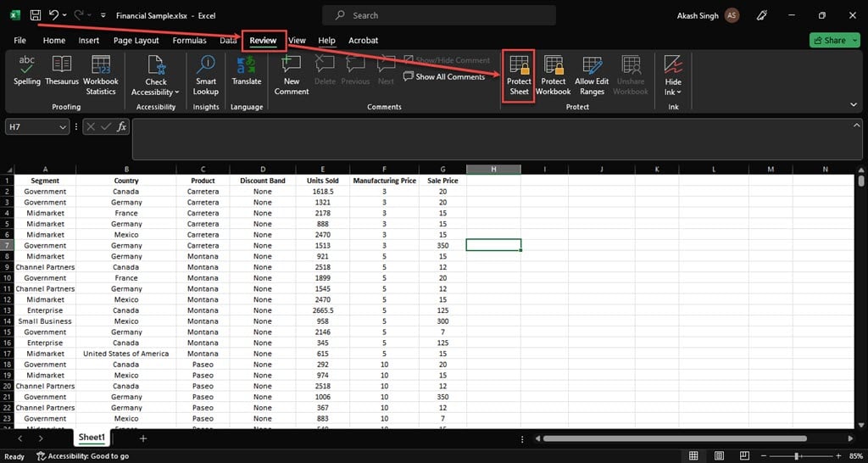Click the Protect Sheet button
This screenshot has height=463, width=868.
(519, 75)
